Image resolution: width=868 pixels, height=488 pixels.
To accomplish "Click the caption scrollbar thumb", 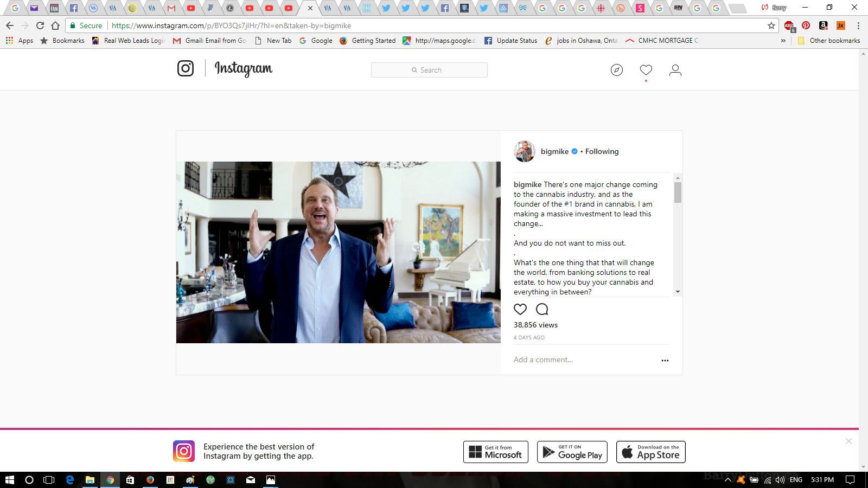I will pos(678,192).
